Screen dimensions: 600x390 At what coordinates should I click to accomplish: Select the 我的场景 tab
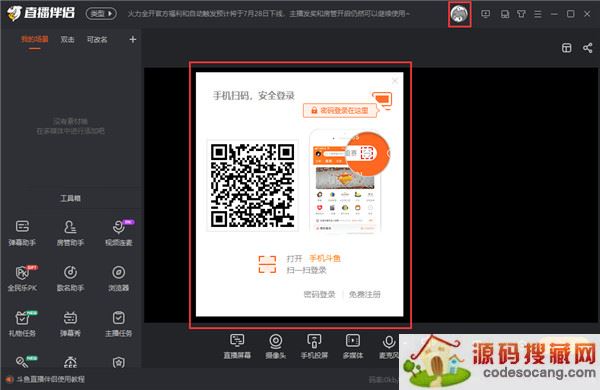coord(34,39)
